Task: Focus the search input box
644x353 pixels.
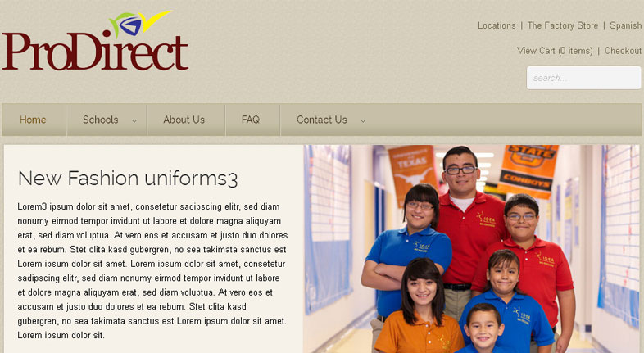Action: 583,78
